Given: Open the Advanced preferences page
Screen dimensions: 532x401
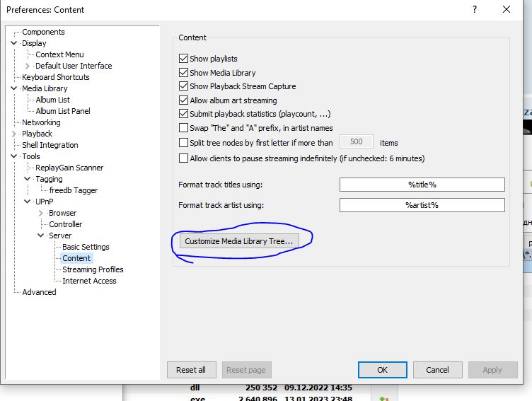Looking at the screenshot, I should [39, 292].
